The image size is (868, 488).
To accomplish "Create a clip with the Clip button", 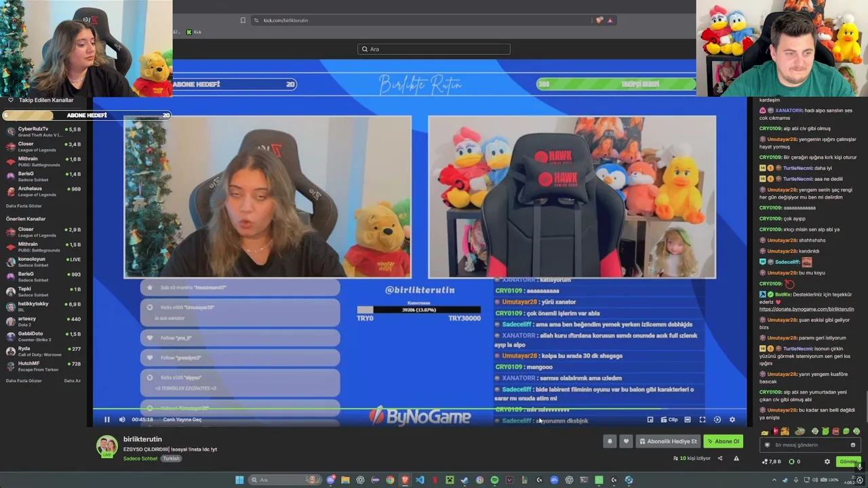I will click(669, 420).
